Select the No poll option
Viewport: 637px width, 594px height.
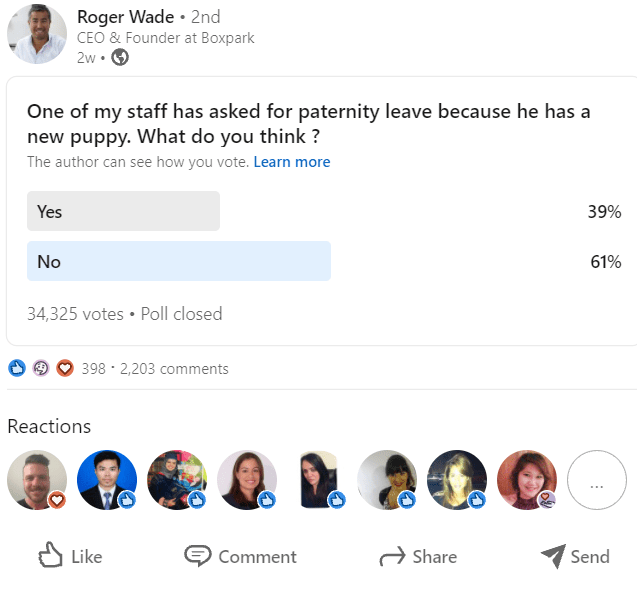(x=179, y=261)
